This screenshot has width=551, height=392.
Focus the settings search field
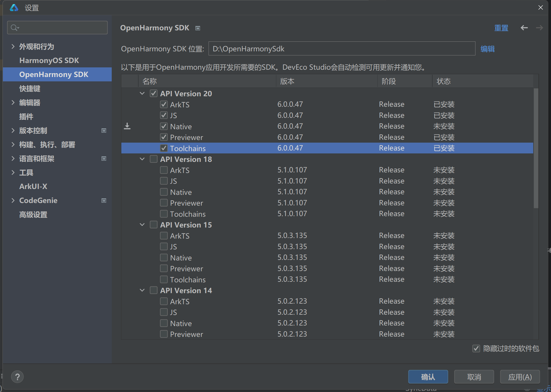pyautogui.click(x=57, y=28)
